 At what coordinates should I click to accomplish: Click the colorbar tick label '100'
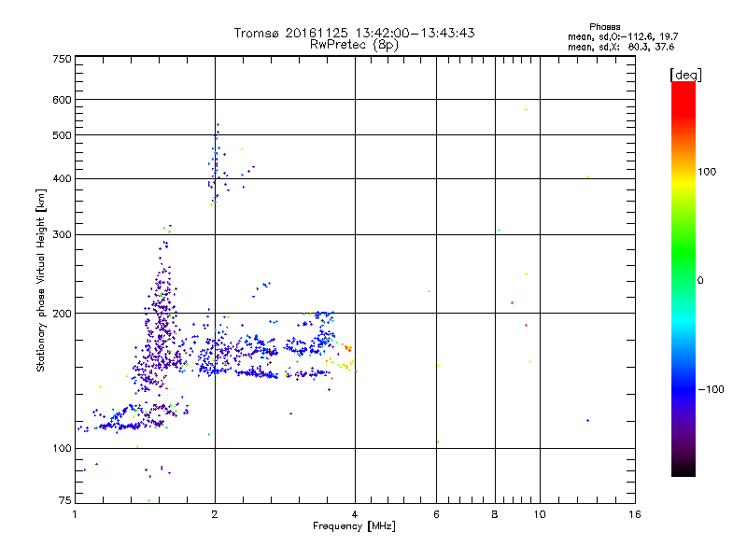tap(707, 172)
